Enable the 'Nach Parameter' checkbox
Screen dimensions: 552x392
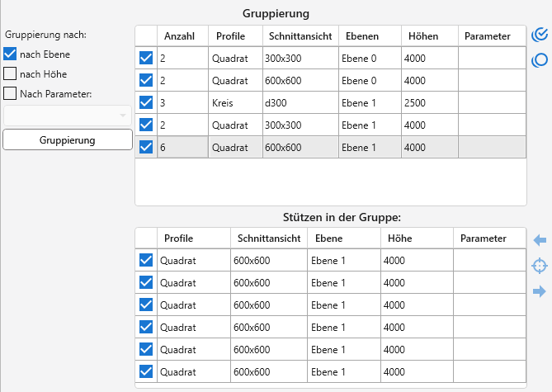[11, 93]
